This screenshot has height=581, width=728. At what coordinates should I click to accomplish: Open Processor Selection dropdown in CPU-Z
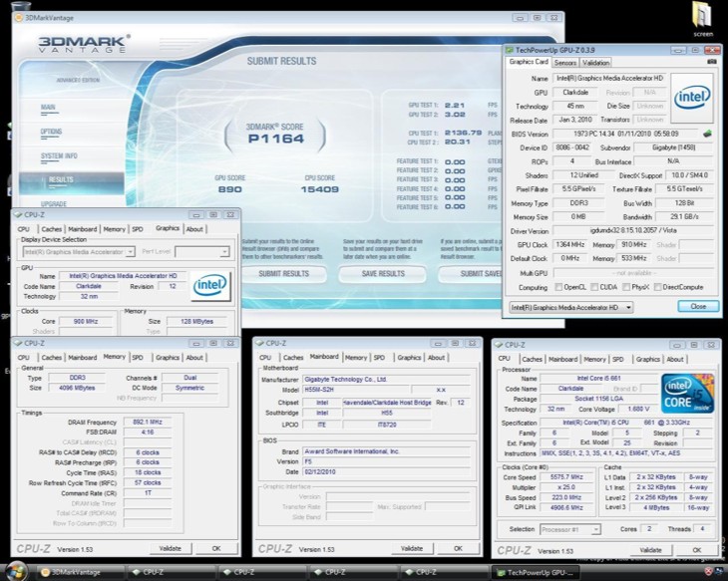pos(570,529)
